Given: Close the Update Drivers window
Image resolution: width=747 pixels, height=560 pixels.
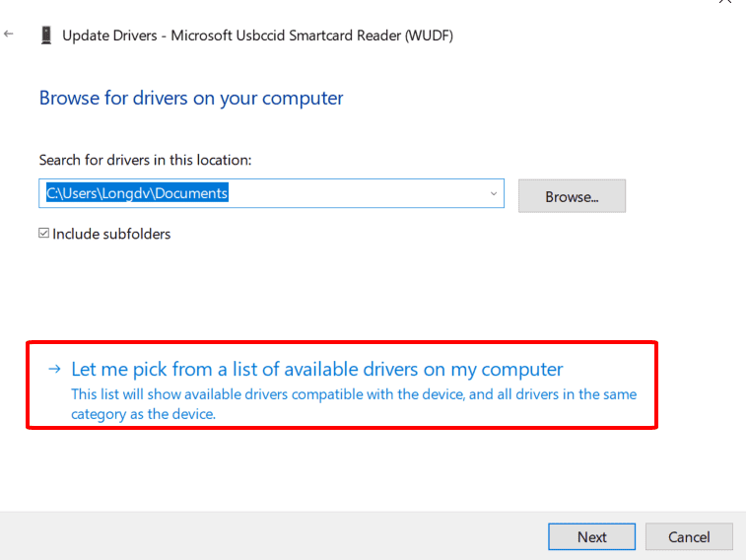Looking at the screenshot, I should (x=725, y=1).
